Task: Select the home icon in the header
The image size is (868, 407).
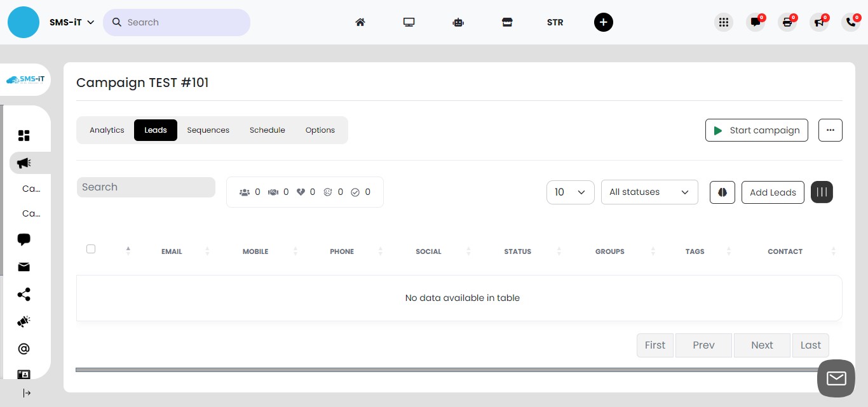Action: pos(360,22)
